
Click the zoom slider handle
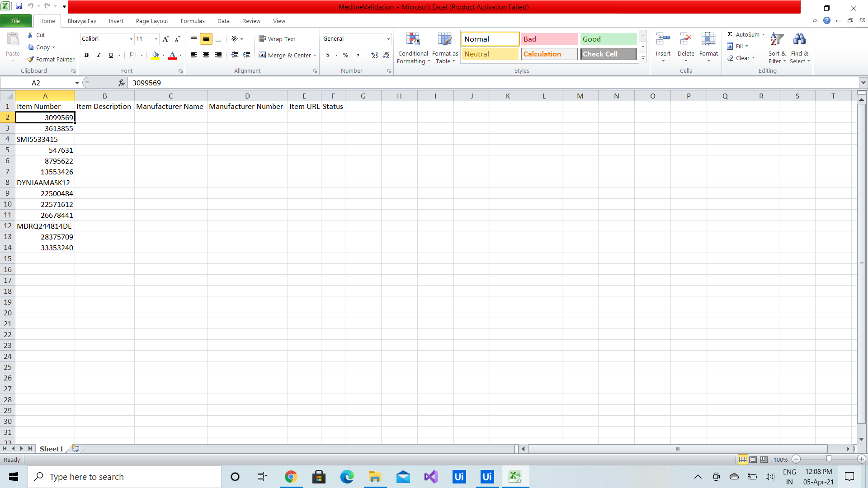[829, 459]
